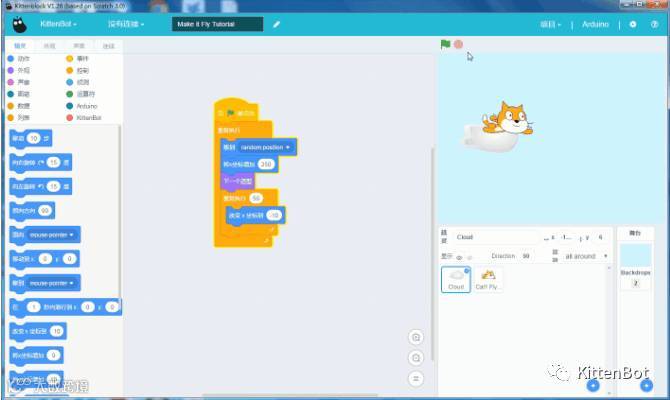Select the green Operators category dot

tap(70, 94)
